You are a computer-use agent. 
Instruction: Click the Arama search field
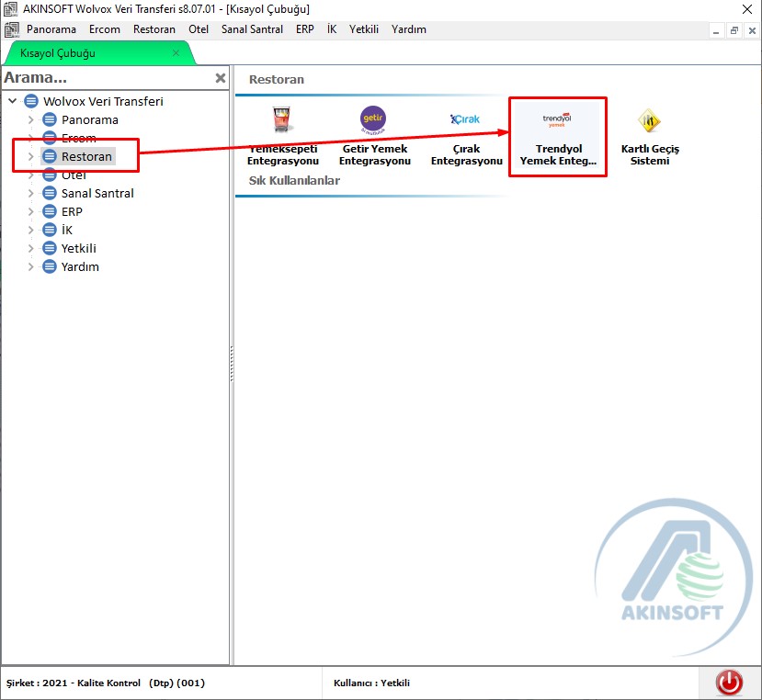tap(108, 78)
